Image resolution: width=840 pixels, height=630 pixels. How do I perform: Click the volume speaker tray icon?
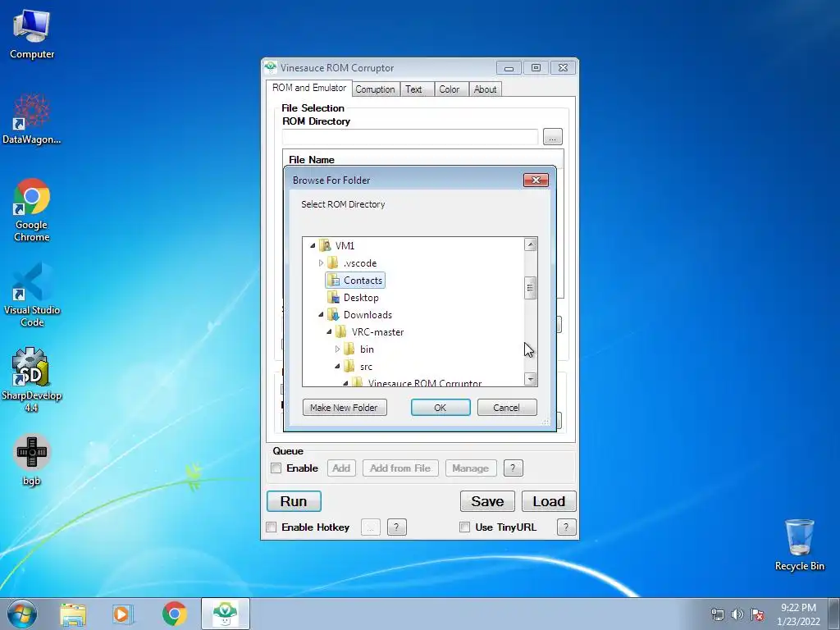[737, 614]
